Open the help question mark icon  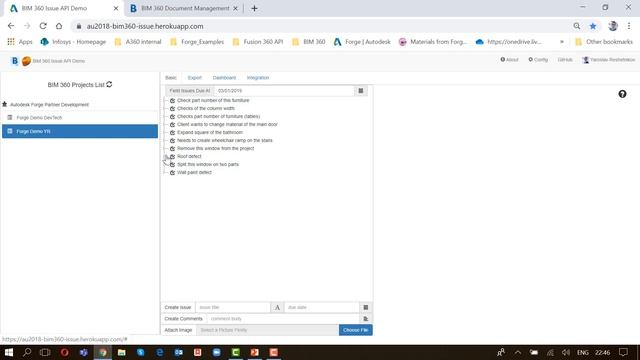coord(622,94)
